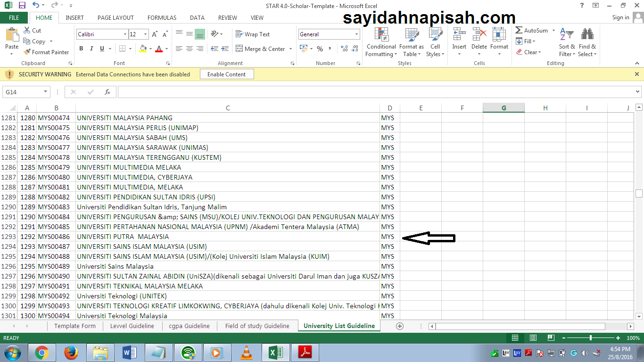The image size is (644, 362).
Task: Open fill color picker
Action: [150, 49]
